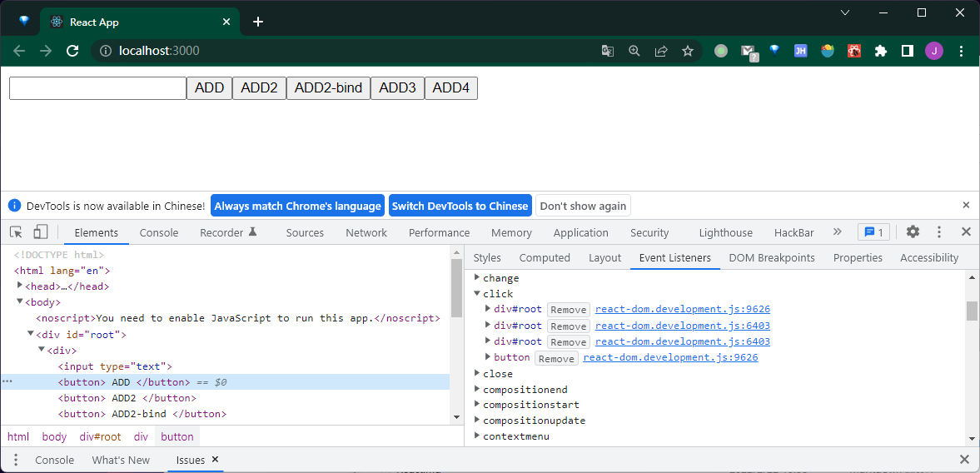Screen dimensions: 980x473
Task: Open the Application panel tab
Action: click(580, 232)
